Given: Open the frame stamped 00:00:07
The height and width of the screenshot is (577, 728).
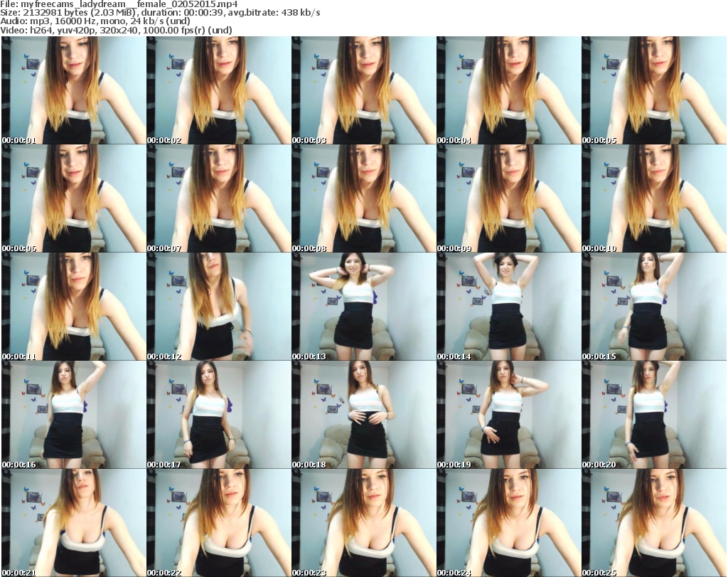Looking at the screenshot, I should click(219, 198).
